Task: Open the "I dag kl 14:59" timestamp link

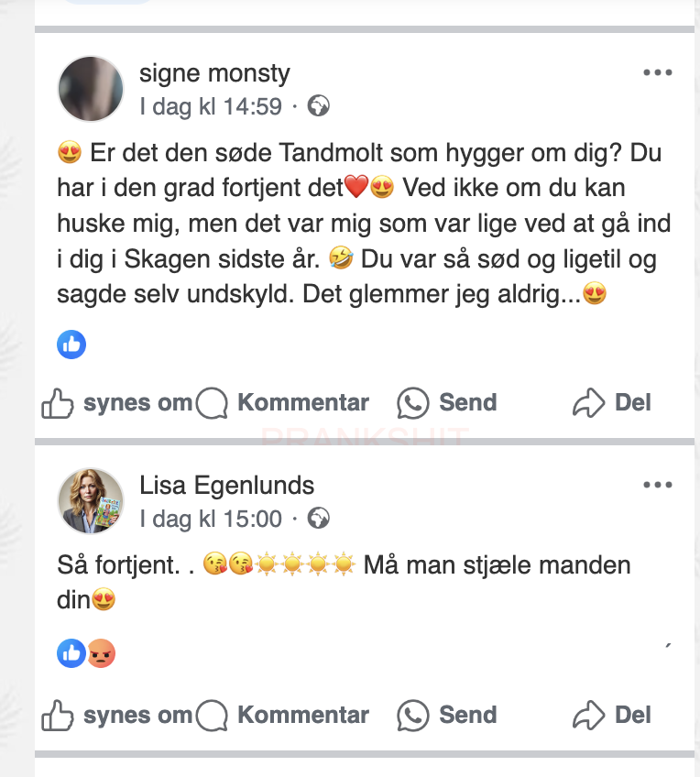Action: pyautogui.click(x=211, y=107)
